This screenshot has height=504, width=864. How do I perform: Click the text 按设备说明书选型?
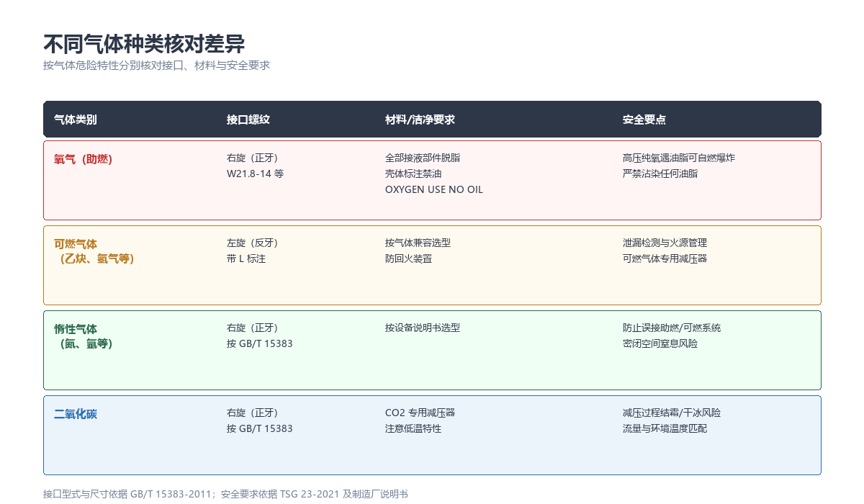pyautogui.click(x=423, y=328)
